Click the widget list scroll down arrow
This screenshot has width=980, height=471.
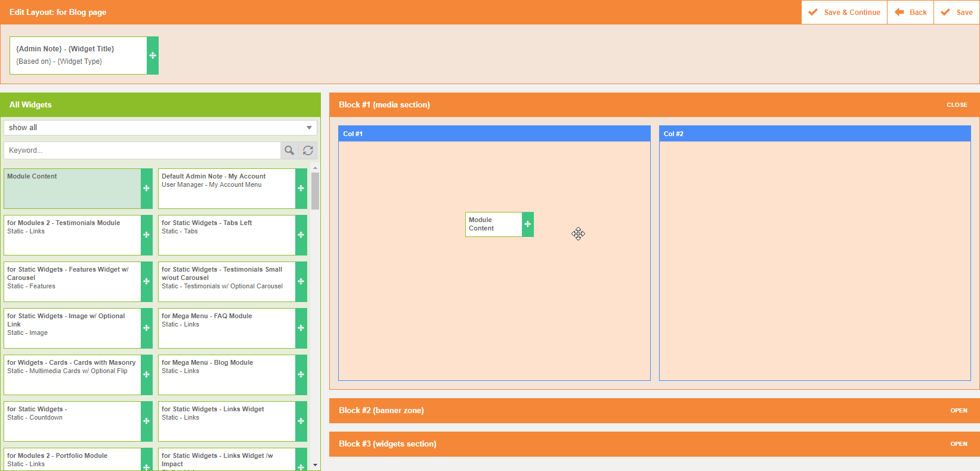coord(315,465)
